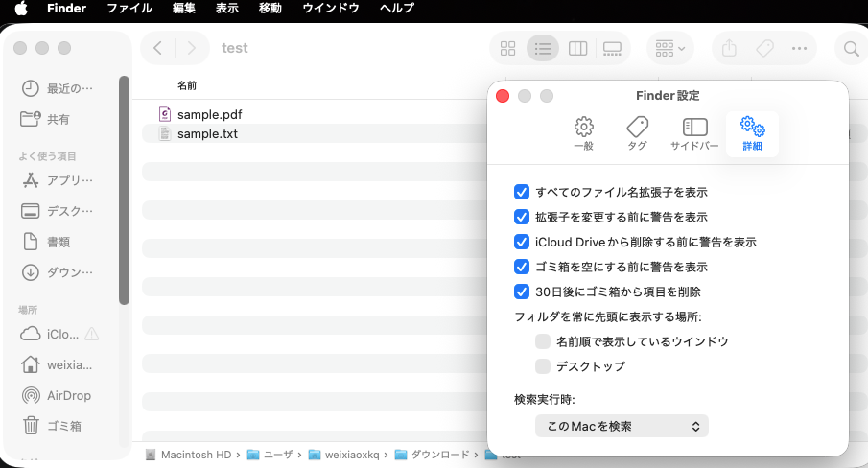Go forward with Finder's right arrow
The width and height of the screenshot is (868, 468).
click(x=192, y=48)
